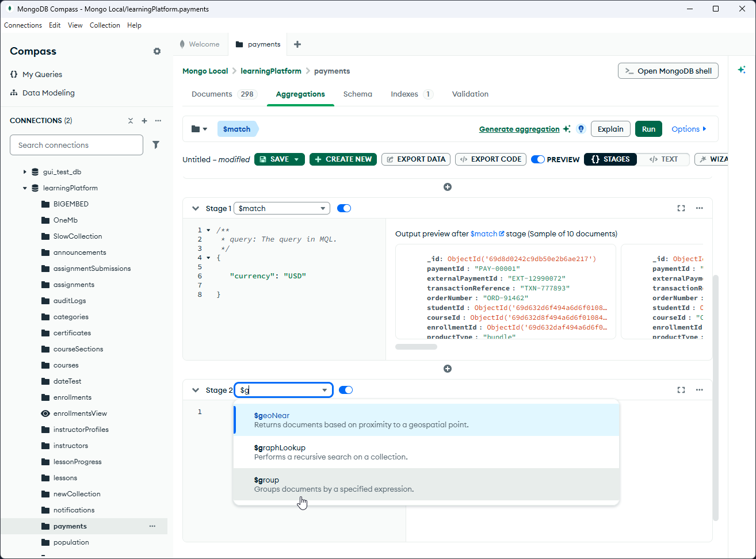Add stage plus icon above Stage 1
Screen dimensions: 756x559
(x=448, y=187)
